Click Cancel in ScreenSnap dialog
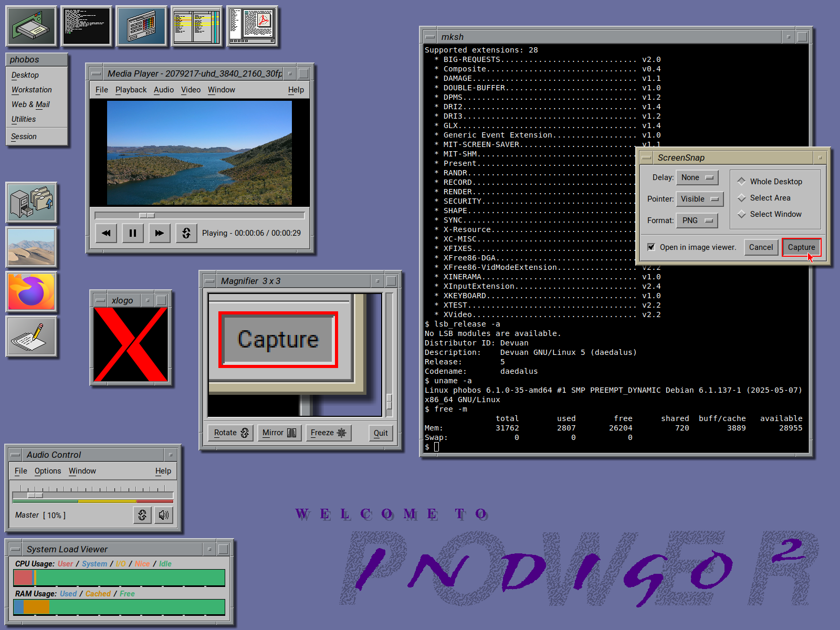The image size is (840, 630). pyautogui.click(x=761, y=247)
